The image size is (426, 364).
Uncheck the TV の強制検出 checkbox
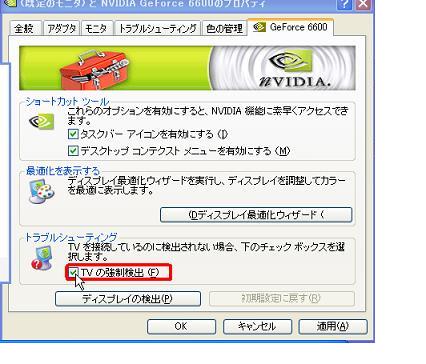click(x=73, y=273)
